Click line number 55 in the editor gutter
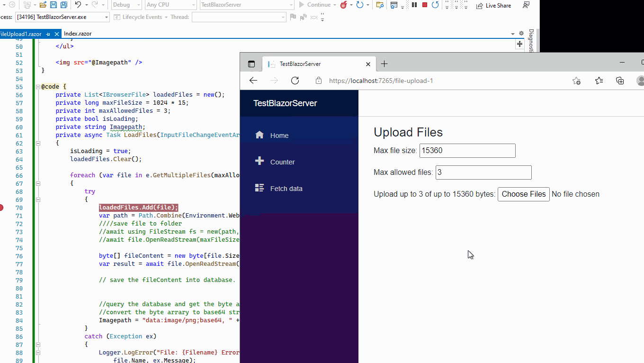 tap(19, 87)
